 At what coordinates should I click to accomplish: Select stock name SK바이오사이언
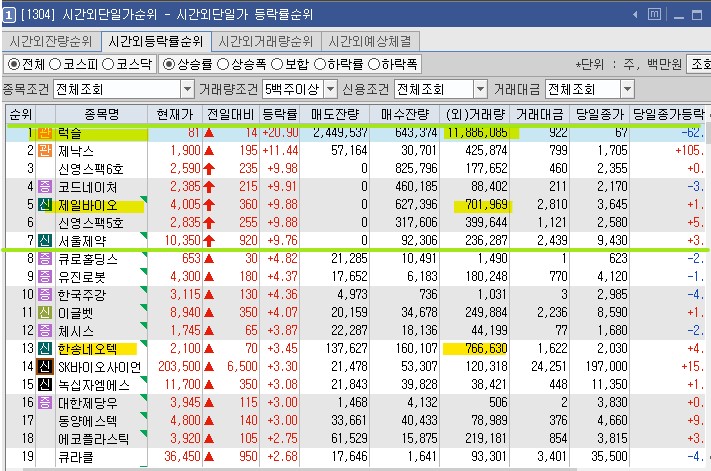100,367
